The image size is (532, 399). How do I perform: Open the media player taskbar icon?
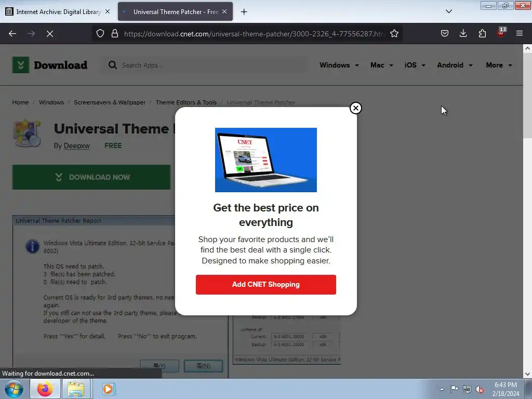(108, 389)
